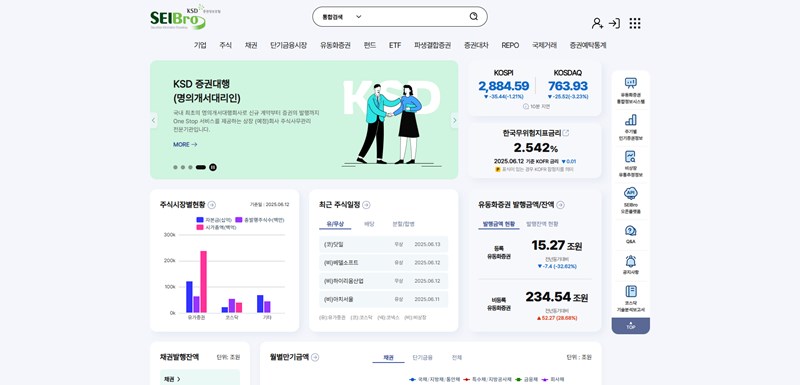Open the 단기금융시장 menu
Screen dimensions: 800x385
pyautogui.click(x=289, y=45)
